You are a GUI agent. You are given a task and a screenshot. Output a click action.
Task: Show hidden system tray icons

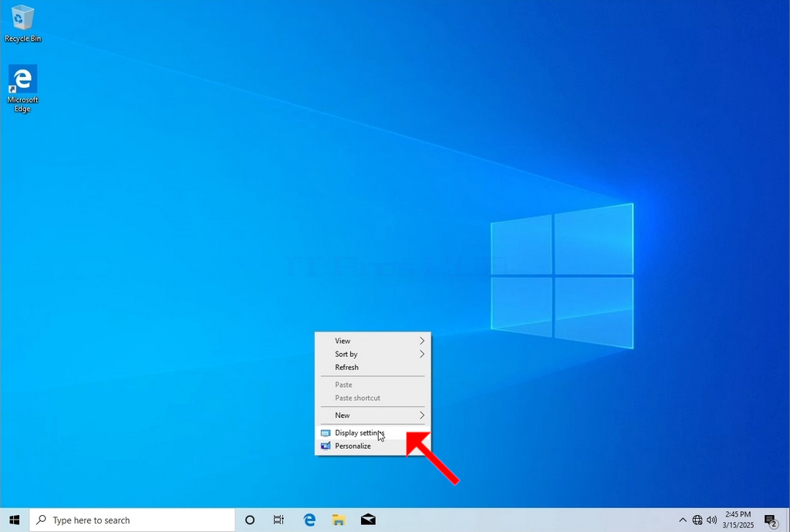click(683, 520)
